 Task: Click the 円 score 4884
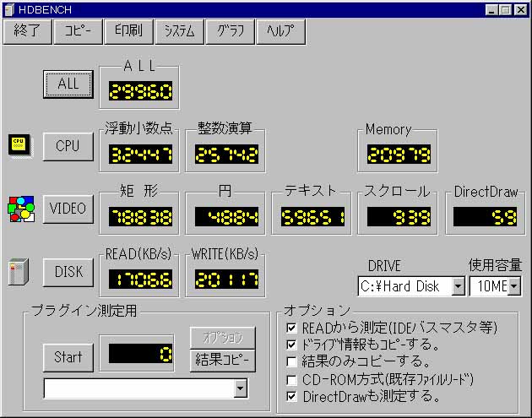coord(226,216)
